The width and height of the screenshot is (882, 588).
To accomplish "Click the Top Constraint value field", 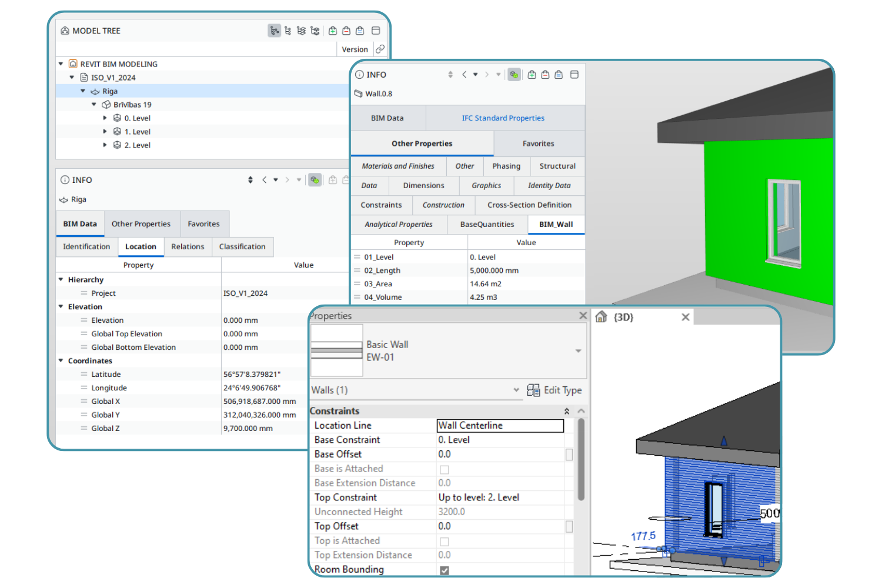I will (x=500, y=497).
